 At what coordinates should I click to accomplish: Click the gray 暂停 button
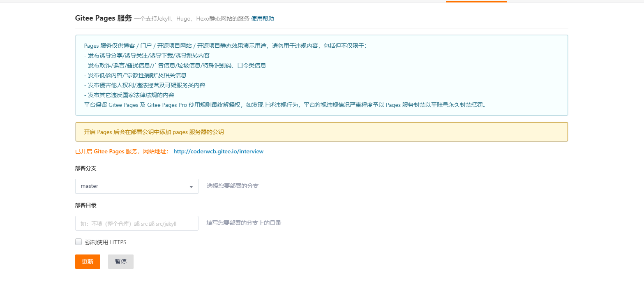click(x=121, y=261)
